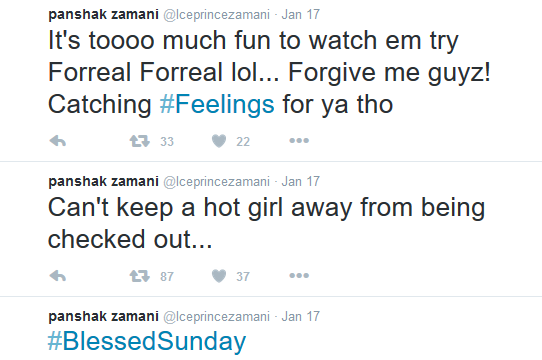Open the Can't keep a hot girl tweet text
The width and height of the screenshot is (542, 360).
click(x=267, y=223)
